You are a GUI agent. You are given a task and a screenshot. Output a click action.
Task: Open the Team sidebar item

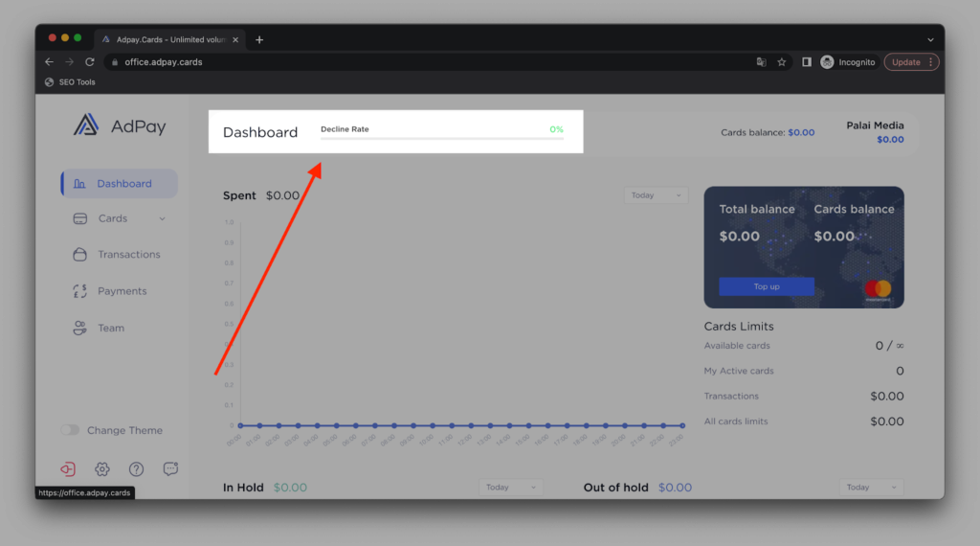click(x=111, y=328)
